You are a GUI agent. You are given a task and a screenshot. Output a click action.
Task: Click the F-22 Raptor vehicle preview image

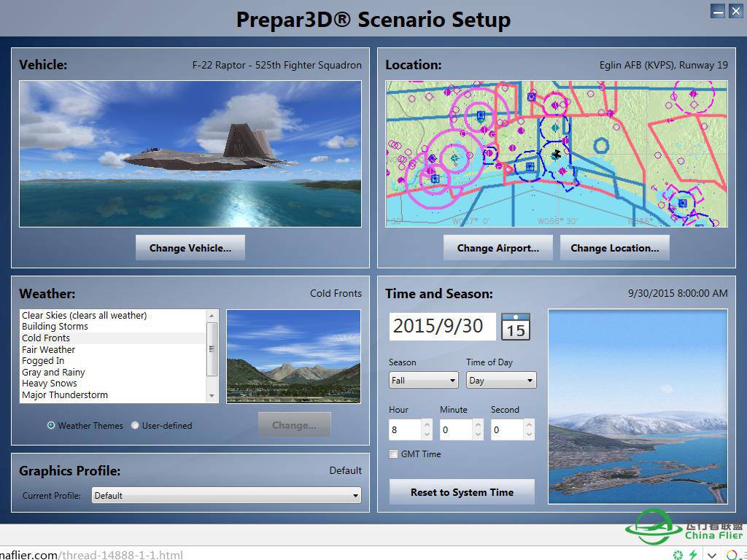[190, 154]
